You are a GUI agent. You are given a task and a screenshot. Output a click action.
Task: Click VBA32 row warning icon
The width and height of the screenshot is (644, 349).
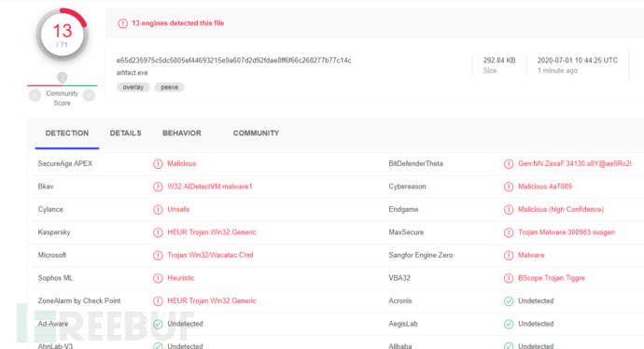pyautogui.click(x=509, y=278)
